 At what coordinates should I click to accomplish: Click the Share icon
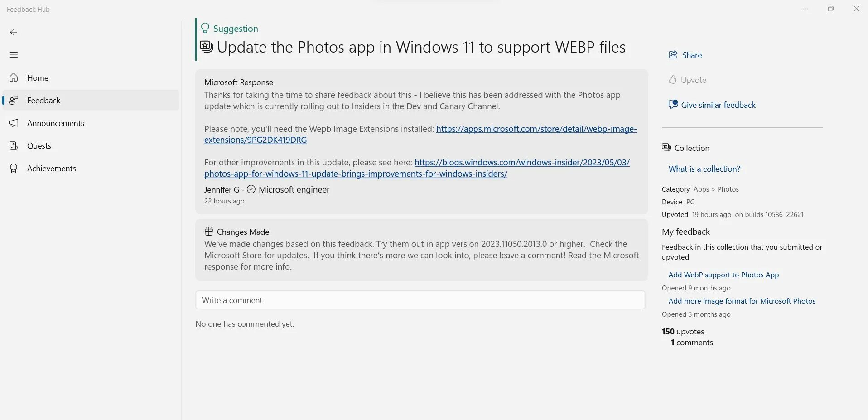click(x=673, y=55)
